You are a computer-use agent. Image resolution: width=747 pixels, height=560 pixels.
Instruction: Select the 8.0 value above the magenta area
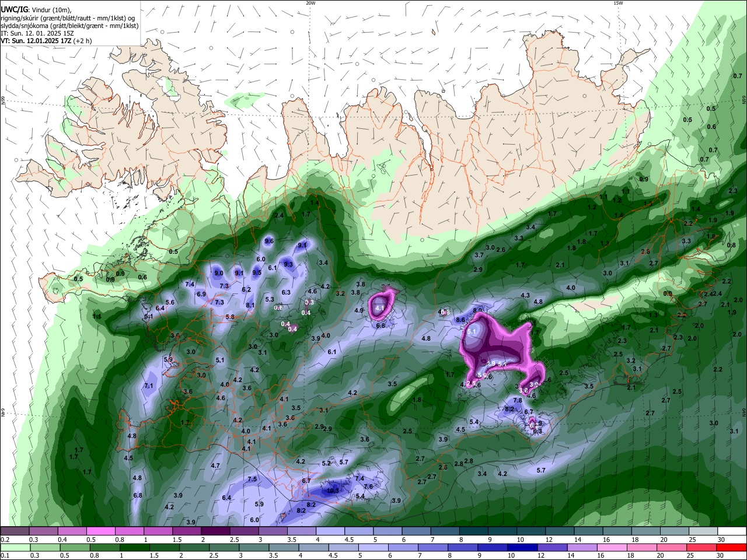478,310
